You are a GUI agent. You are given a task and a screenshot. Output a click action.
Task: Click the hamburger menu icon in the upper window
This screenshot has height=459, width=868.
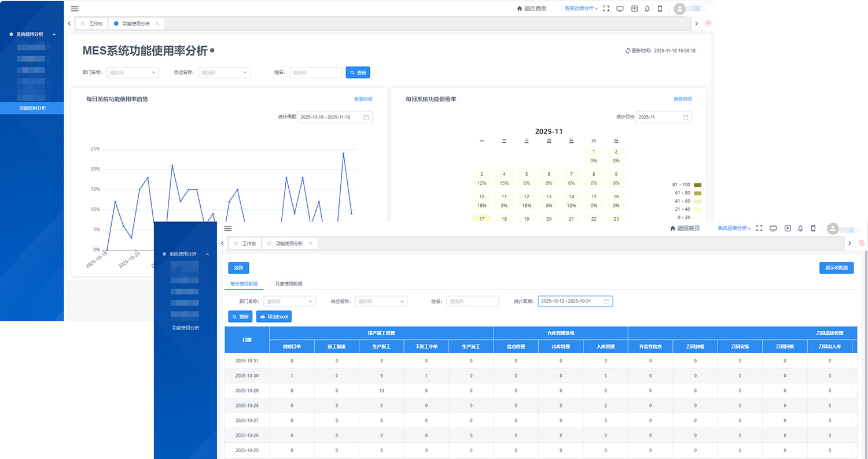pyautogui.click(x=75, y=9)
